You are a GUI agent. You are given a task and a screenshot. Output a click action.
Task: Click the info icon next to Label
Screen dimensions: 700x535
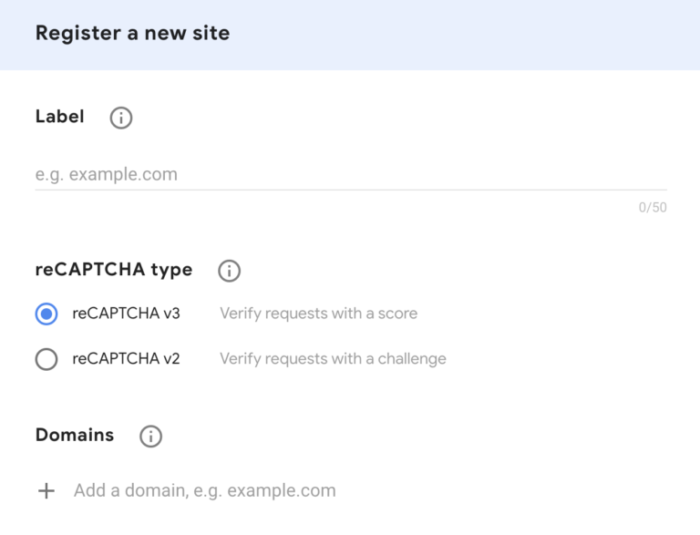(121, 118)
